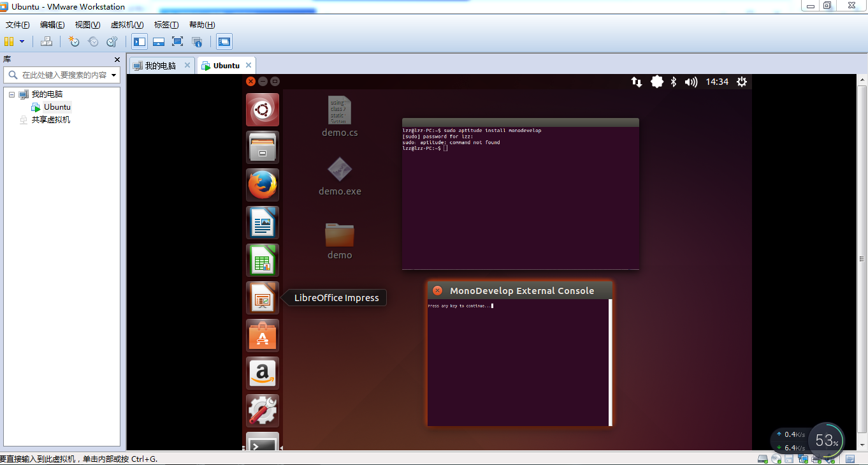The height and width of the screenshot is (465, 868).
Task: Click the send Ctrl+Alt+Del toolbar icon
Action: click(x=46, y=41)
